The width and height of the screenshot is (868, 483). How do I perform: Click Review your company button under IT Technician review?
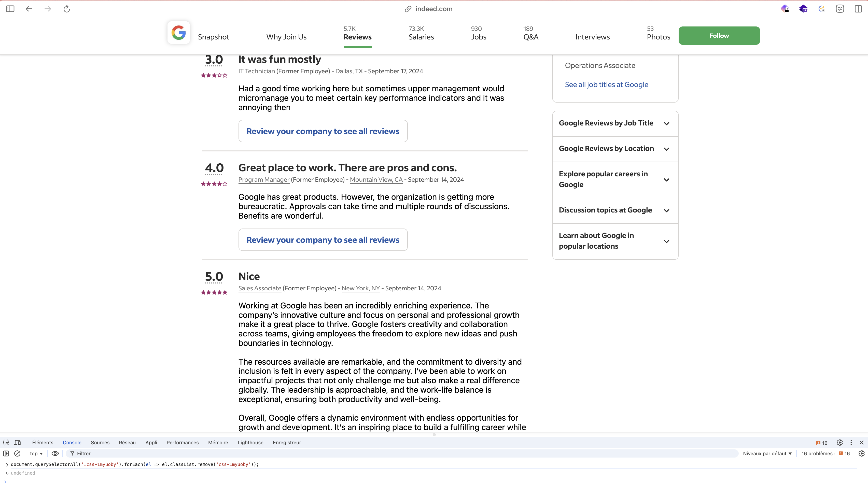323,131
